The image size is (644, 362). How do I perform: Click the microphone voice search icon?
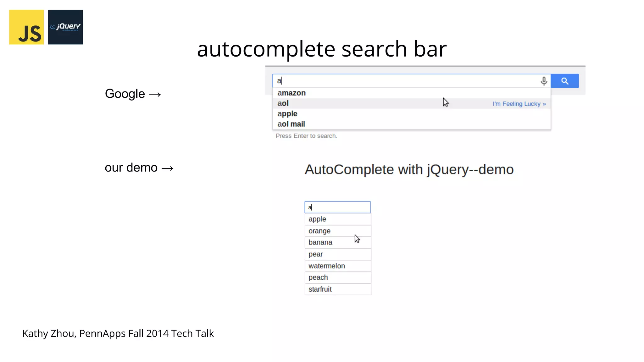[x=544, y=81]
